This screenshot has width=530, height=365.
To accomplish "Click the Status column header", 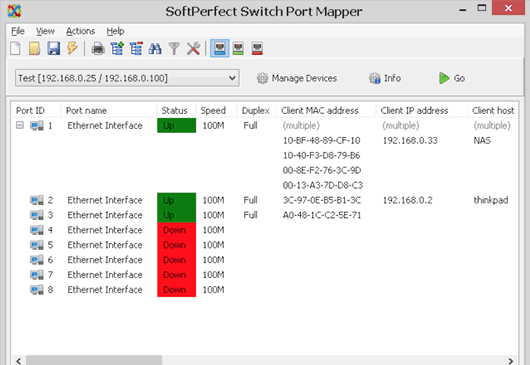I will [x=176, y=111].
